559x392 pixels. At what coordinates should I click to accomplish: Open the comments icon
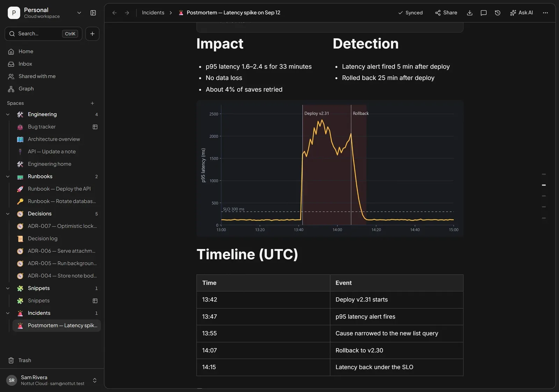tap(484, 13)
